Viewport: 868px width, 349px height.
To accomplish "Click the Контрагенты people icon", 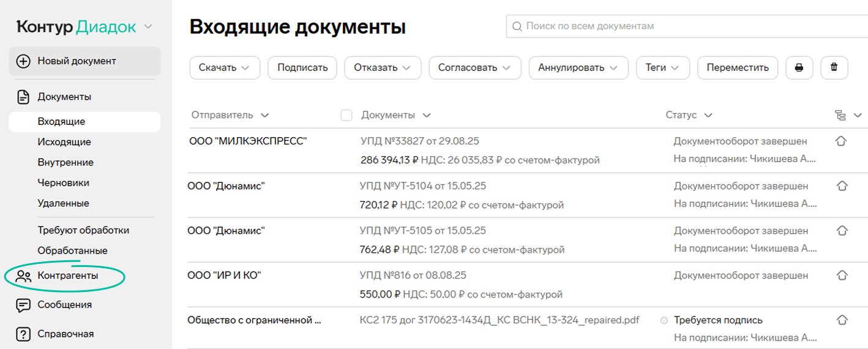I will [x=23, y=276].
